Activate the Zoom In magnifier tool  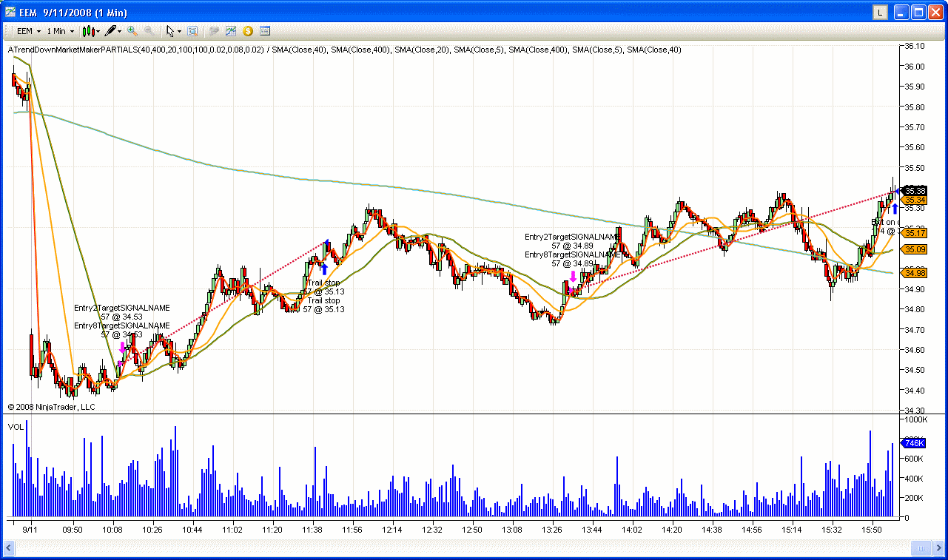click(x=131, y=31)
